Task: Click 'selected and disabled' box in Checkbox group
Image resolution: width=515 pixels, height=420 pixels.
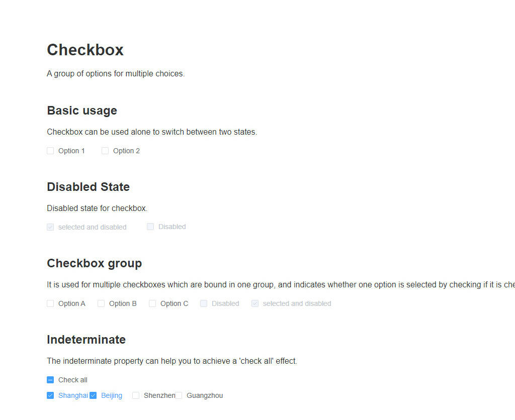Action: (x=255, y=303)
